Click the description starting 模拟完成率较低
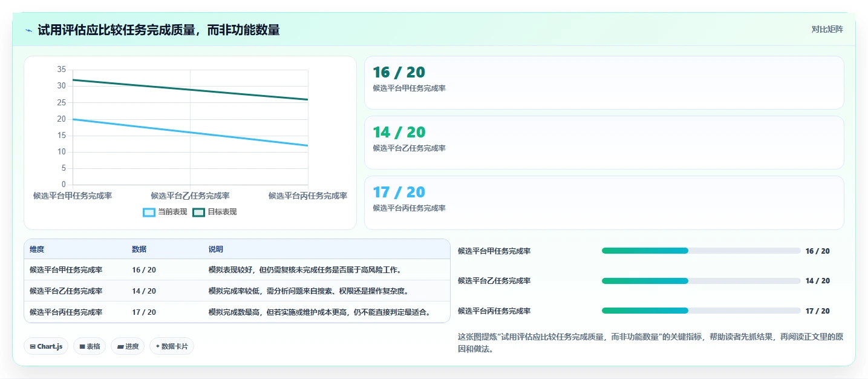Viewport: 868px width, 379px height. tap(309, 291)
